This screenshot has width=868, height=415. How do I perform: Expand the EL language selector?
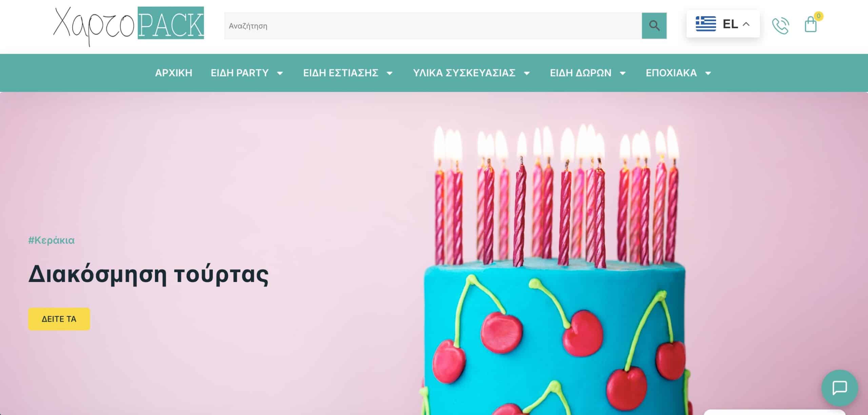pyautogui.click(x=723, y=24)
